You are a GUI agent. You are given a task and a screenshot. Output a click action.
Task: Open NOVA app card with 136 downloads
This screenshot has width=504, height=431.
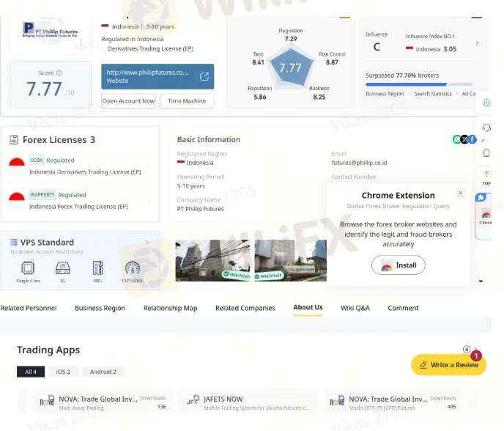tap(103, 402)
